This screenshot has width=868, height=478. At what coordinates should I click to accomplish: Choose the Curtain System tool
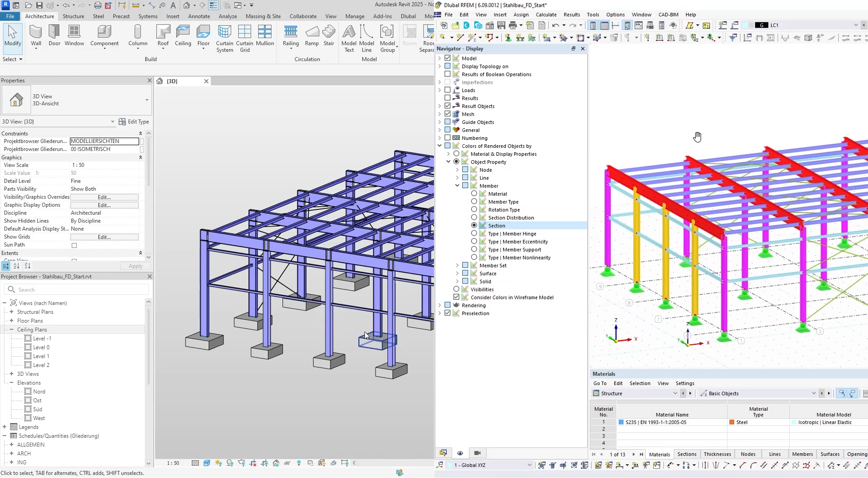(x=225, y=39)
